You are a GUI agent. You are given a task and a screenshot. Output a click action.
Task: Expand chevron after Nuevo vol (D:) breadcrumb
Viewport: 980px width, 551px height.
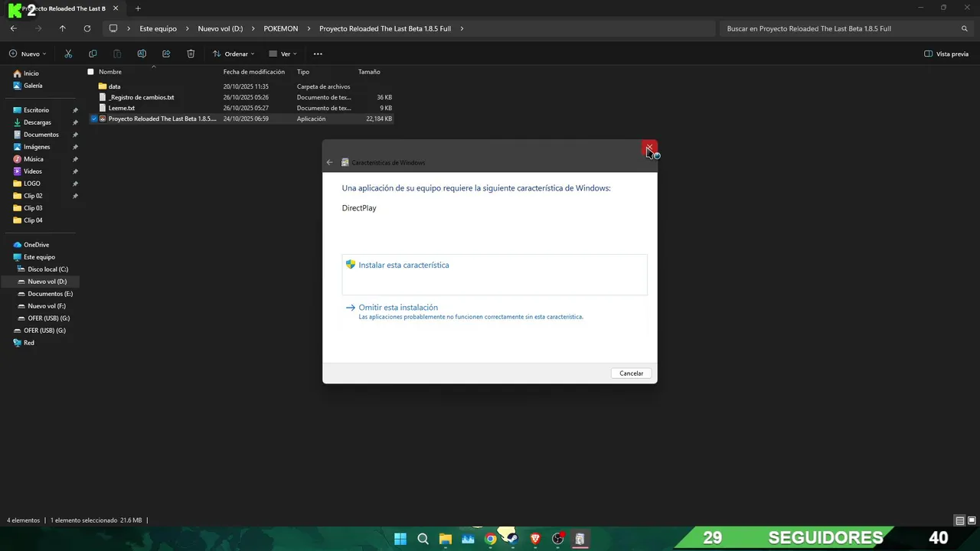[x=253, y=28]
